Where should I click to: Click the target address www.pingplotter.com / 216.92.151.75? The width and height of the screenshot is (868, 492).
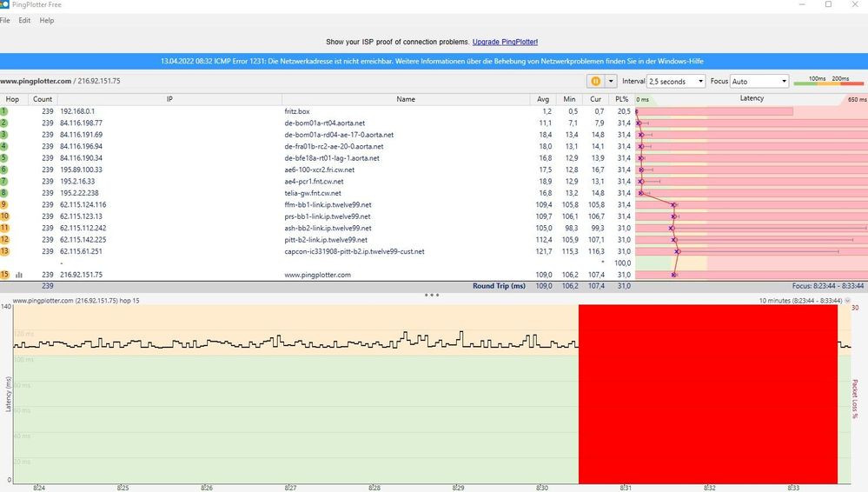(60, 81)
